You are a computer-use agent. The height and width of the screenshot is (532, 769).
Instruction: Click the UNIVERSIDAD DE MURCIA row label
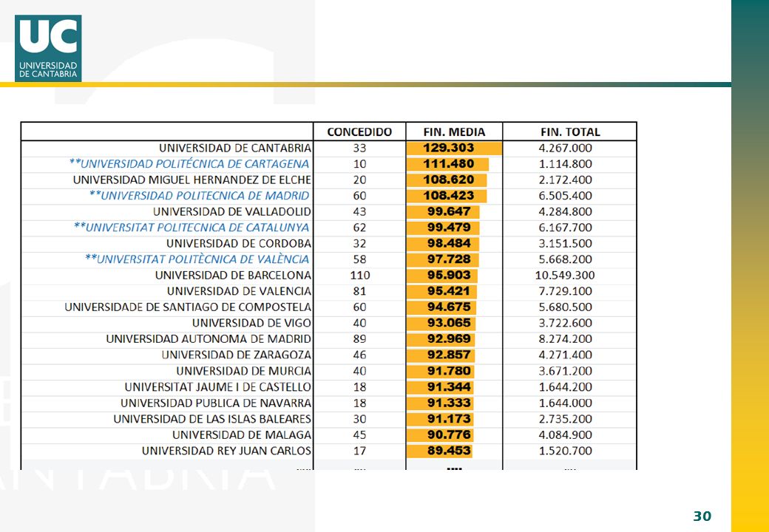[244, 371]
